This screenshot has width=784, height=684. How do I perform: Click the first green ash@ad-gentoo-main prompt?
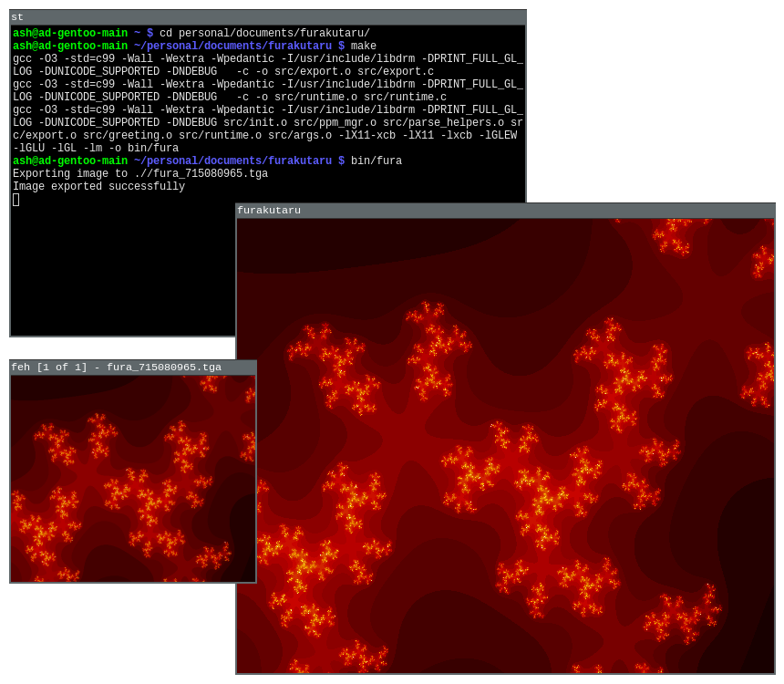(x=70, y=34)
